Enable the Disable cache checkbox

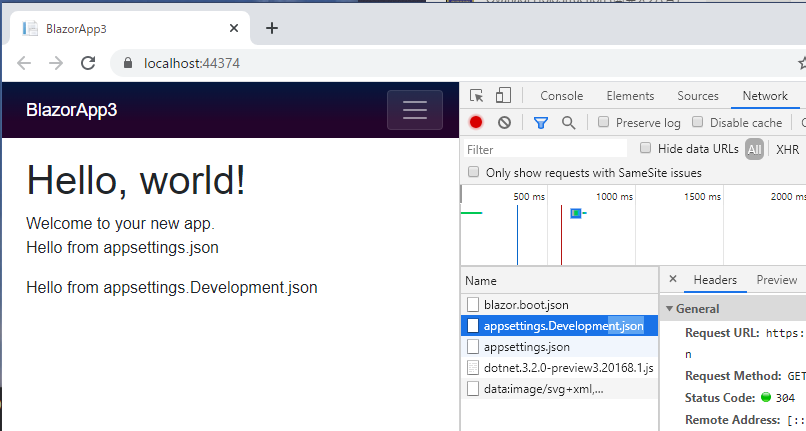(698, 122)
